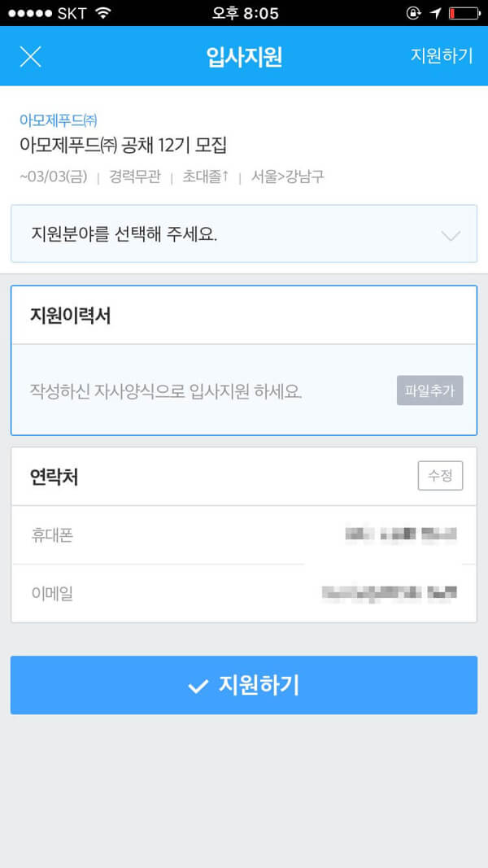Viewport: 488px width, 868px height.
Task: Select the 아모제푸드㈜ 공채 12기 모집 title
Action: (x=124, y=145)
